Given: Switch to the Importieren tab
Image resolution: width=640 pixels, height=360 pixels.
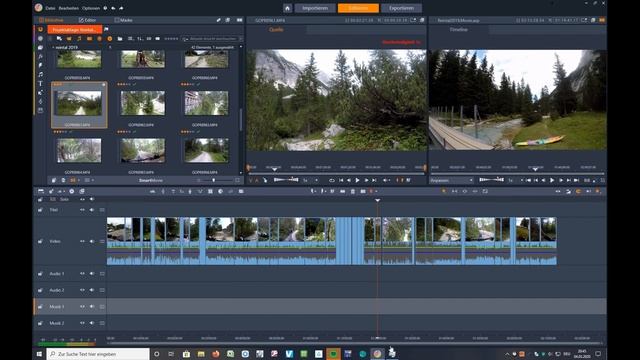Looking at the screenshot, I should point(315,8).
